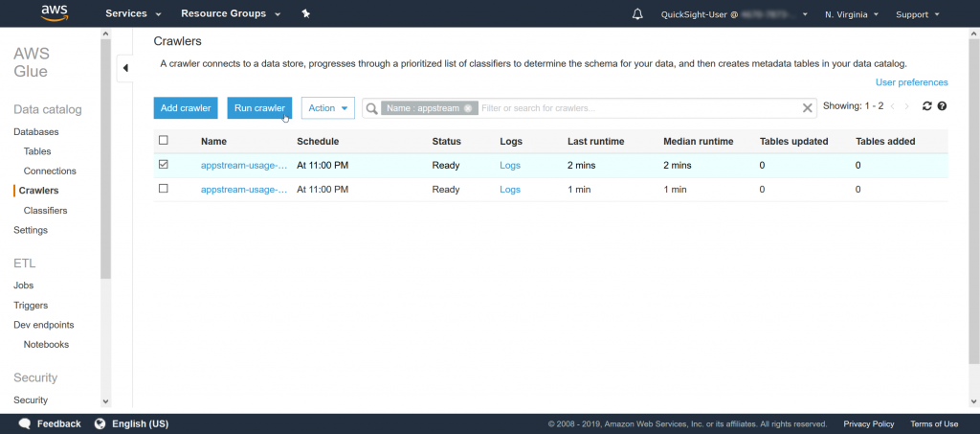This screenshot has height=434, width=980.
Task: Clear the crawler search box with X
Action: coord(808,108)
